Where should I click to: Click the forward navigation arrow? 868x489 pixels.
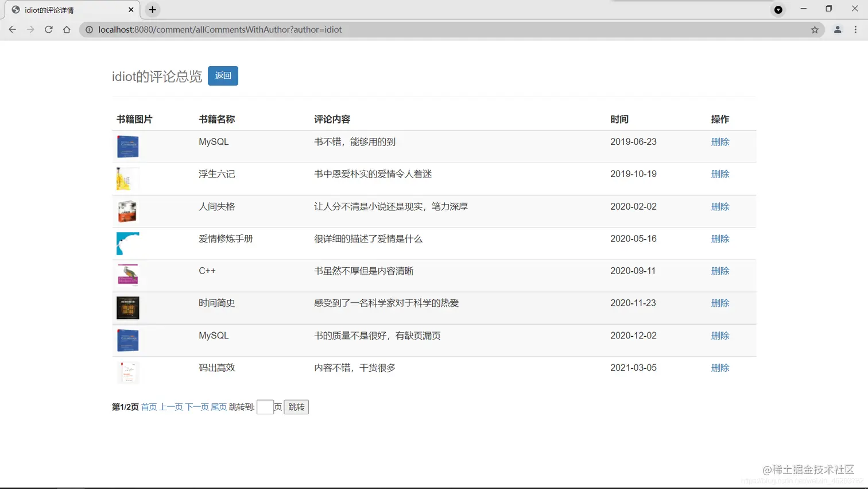coord(30,29)
